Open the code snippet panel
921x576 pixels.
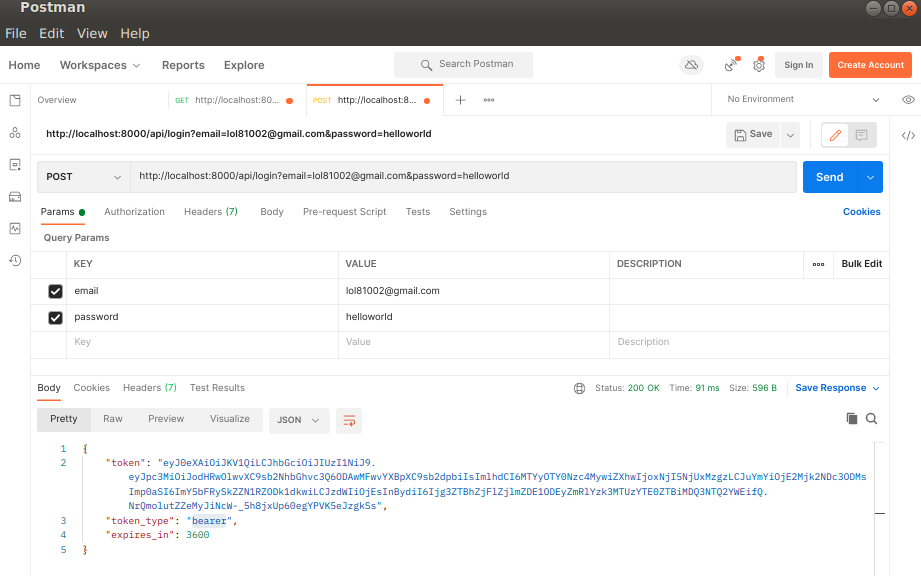907,134
